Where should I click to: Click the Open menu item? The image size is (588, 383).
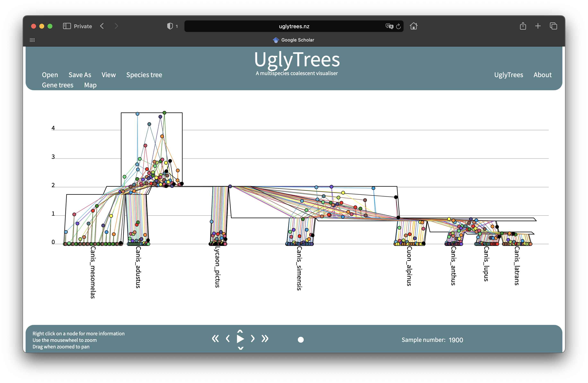[x=50, y=75]
